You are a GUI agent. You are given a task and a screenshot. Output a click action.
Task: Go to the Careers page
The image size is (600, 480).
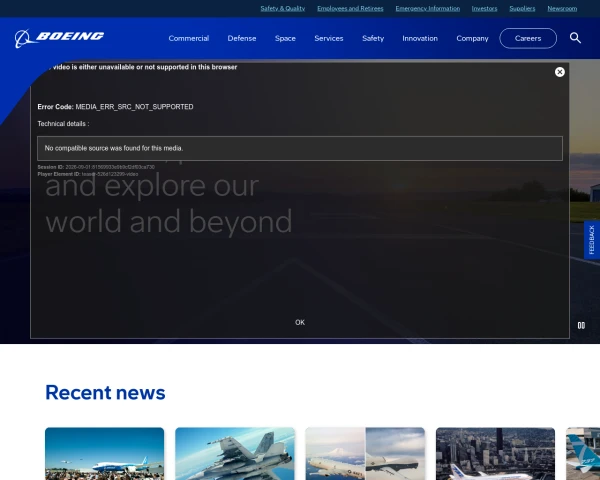point(528,38)
